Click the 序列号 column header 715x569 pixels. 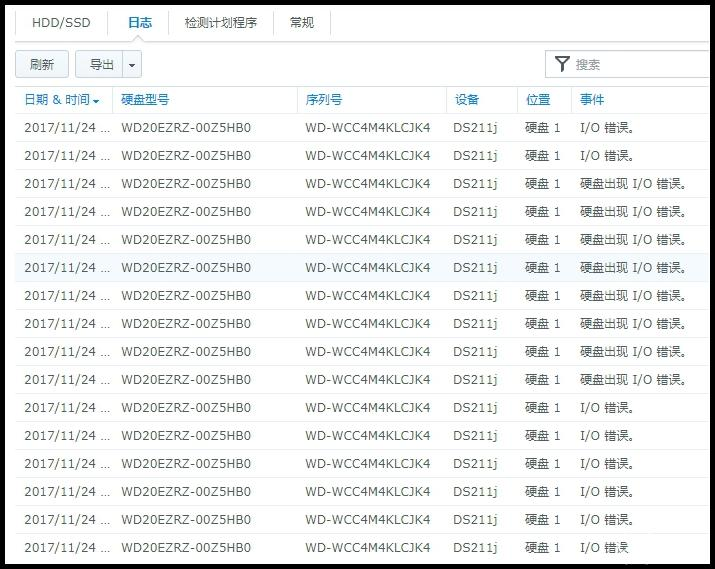click(324, 100)
